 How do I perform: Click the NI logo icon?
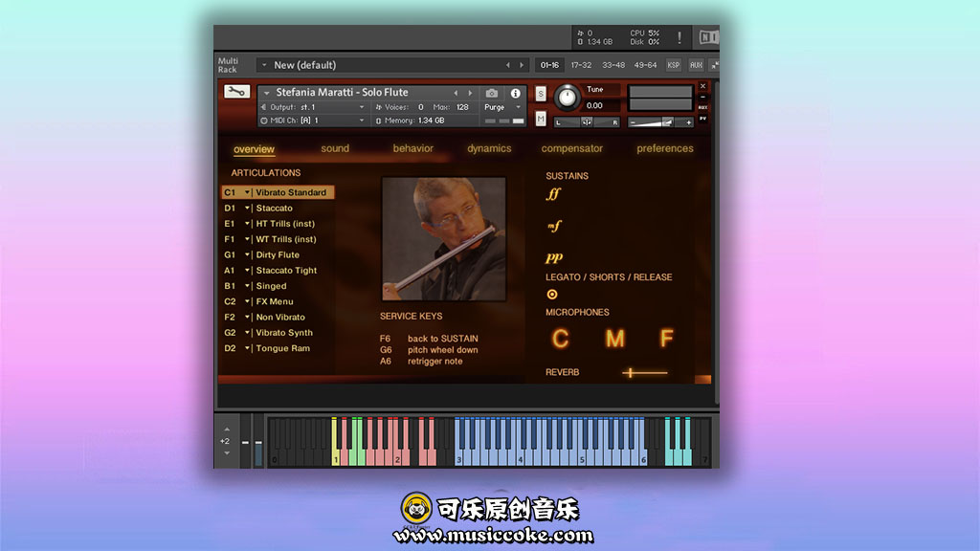pos(708,37)
